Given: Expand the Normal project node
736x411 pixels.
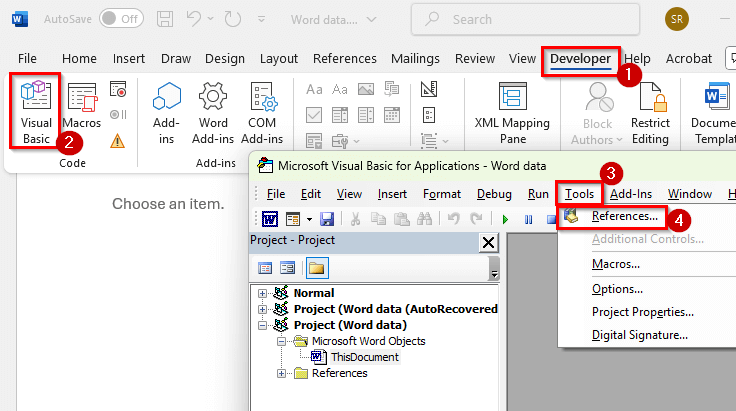Looking at the screenshot, I should point(262,293).
